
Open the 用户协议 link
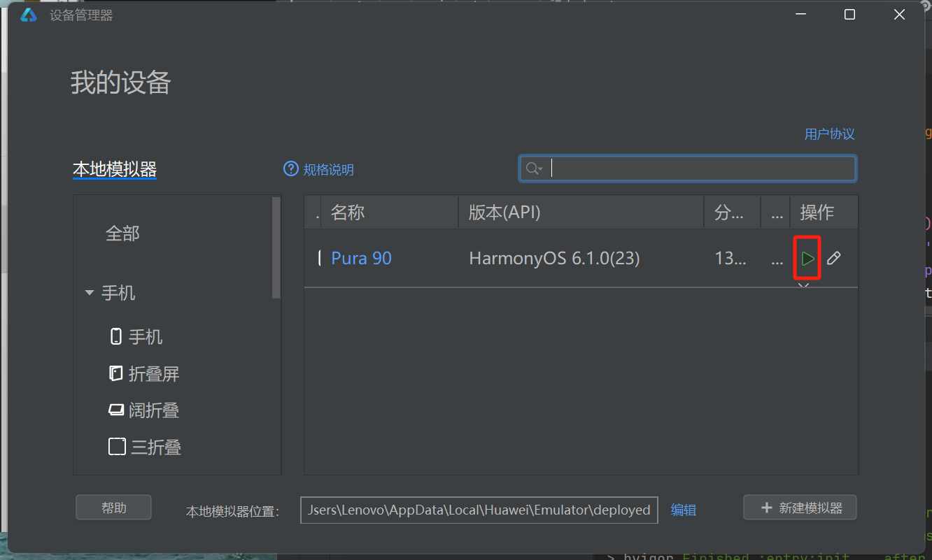click(x=829, y=134)
